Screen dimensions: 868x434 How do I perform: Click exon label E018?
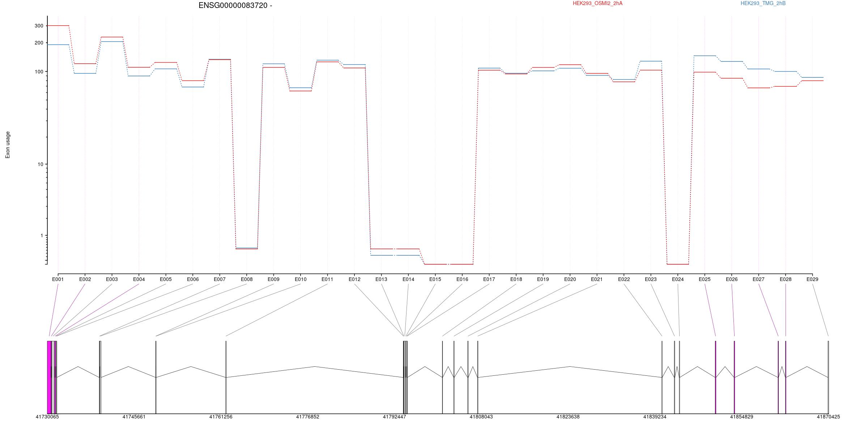click(x=516, y=279)
